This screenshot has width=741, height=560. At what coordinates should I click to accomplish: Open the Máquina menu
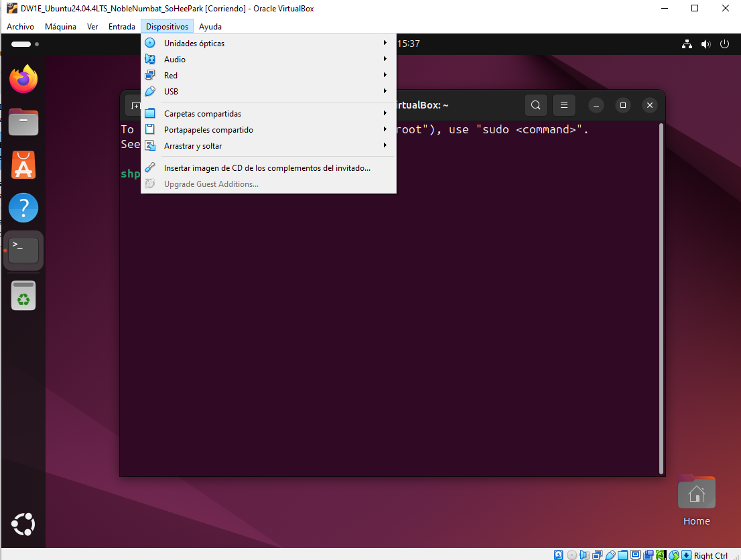(60, 27)
